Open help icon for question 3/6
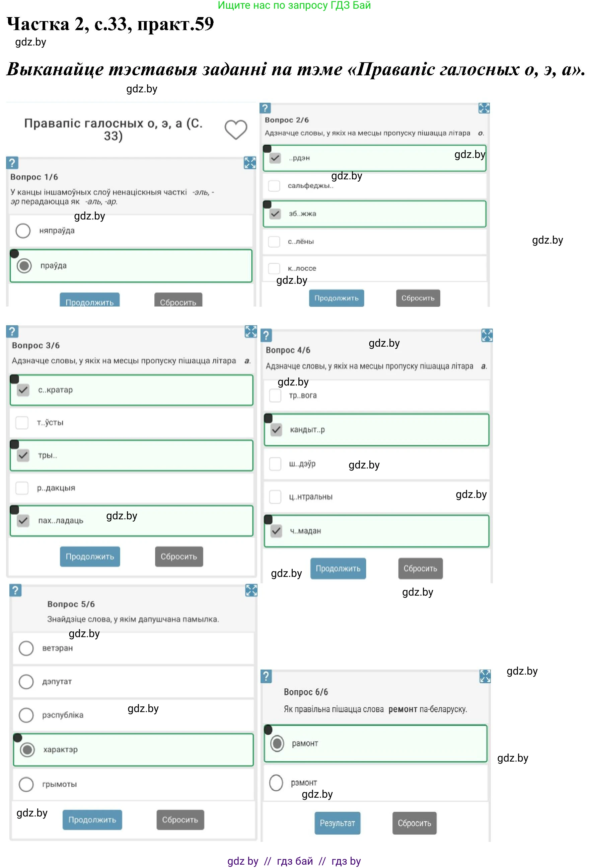Image resolution: width=589 pixels, height=868 pixels. click(x=12, y=331)
